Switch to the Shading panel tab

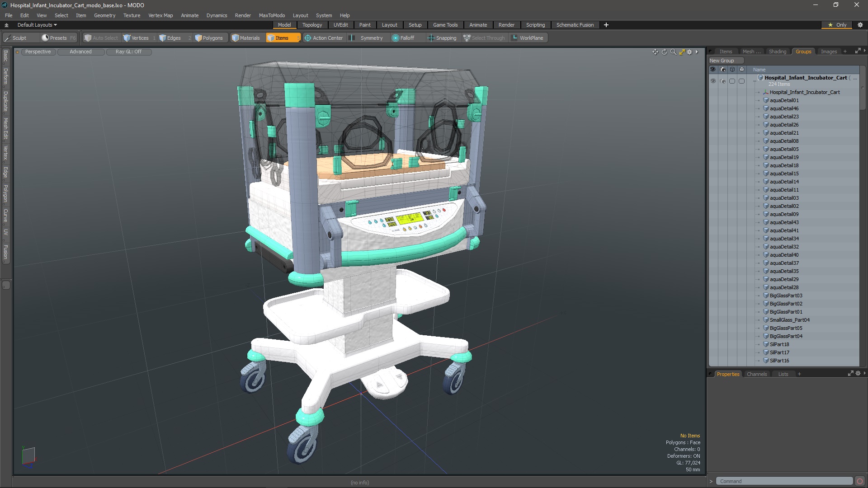coord(778,52)
